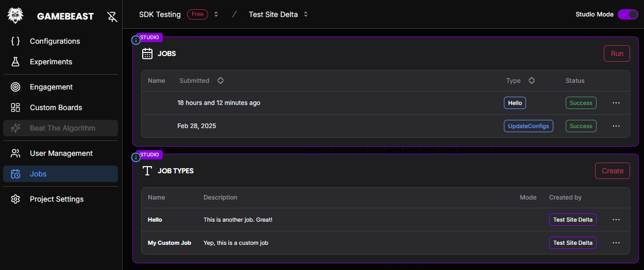
Task: Click the Run button
Action: [x=617, y=53]
